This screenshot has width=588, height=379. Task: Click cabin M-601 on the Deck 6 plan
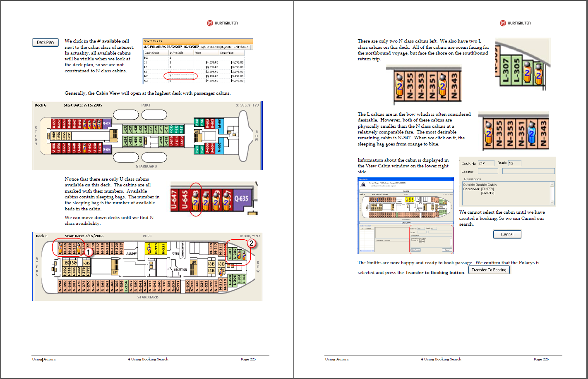(219, 123)
